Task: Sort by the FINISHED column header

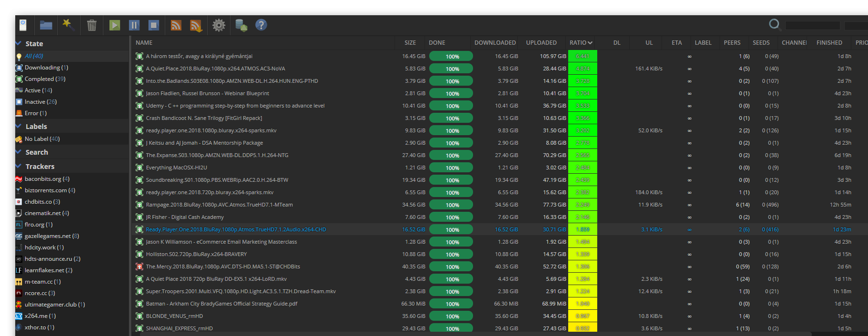Action: [x=829, y=43]
